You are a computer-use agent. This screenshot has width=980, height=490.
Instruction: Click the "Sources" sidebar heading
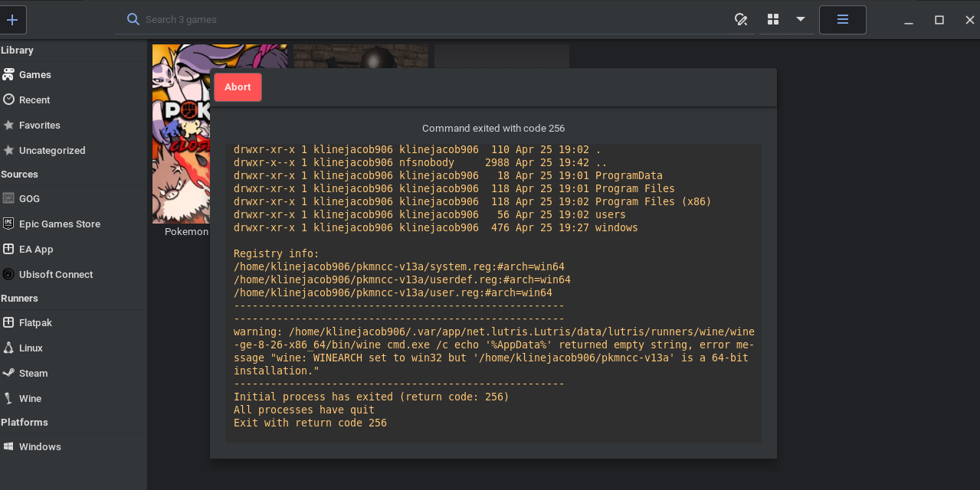(19, 175)
